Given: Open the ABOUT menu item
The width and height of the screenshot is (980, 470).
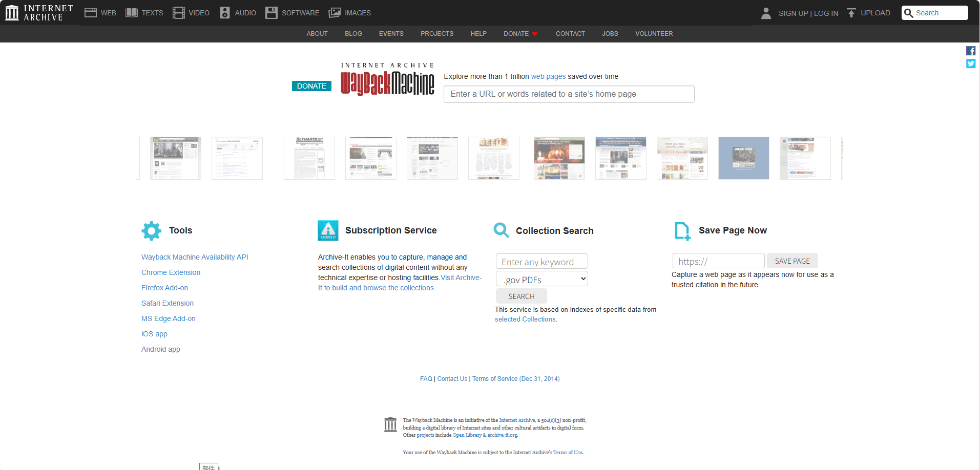Looking at the screenshot, I should point(317,34).
